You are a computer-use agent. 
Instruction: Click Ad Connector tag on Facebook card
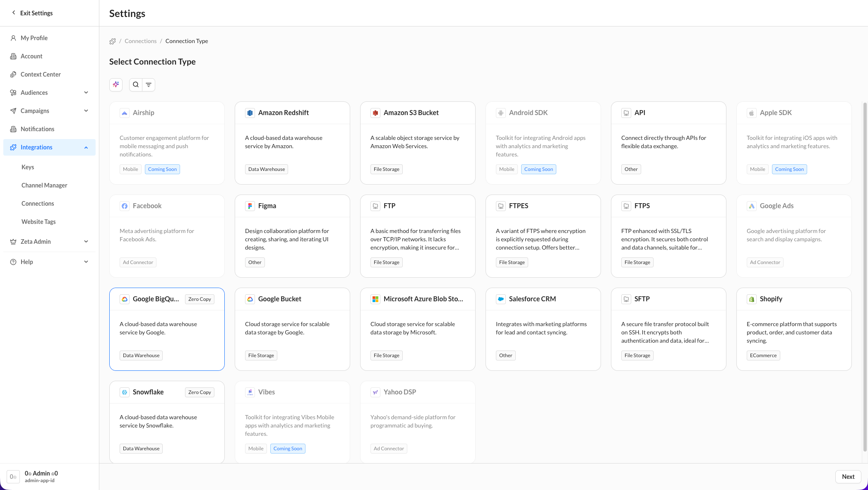138,262
